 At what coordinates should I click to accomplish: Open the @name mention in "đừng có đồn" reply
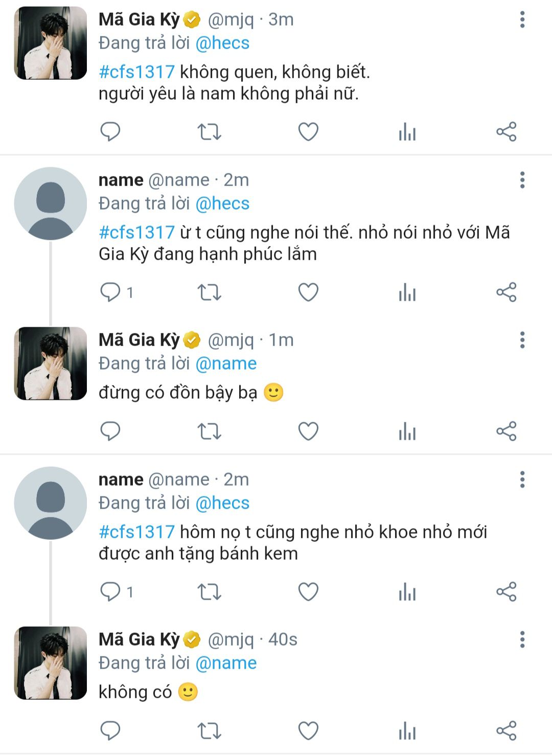(226, 363)
